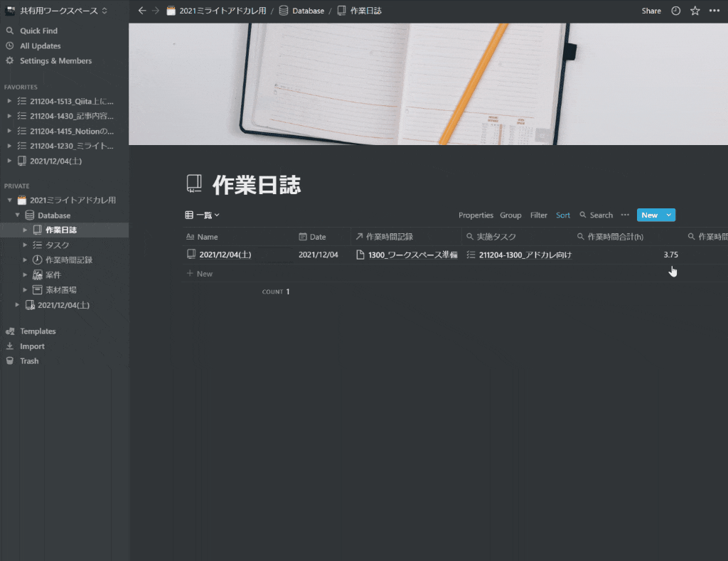
Task: Click the Quick Find magnifier icon
Action: point(9,31)
